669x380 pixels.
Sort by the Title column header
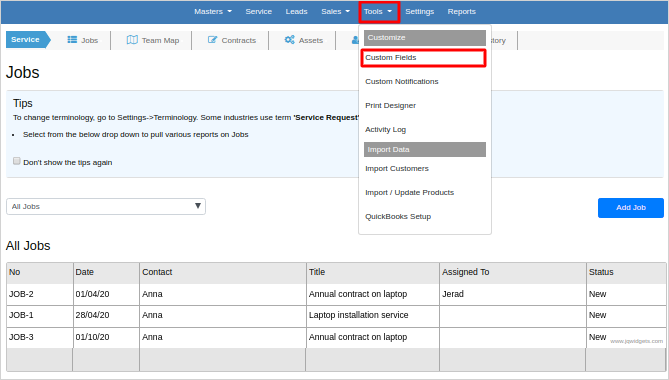[373, 272]
